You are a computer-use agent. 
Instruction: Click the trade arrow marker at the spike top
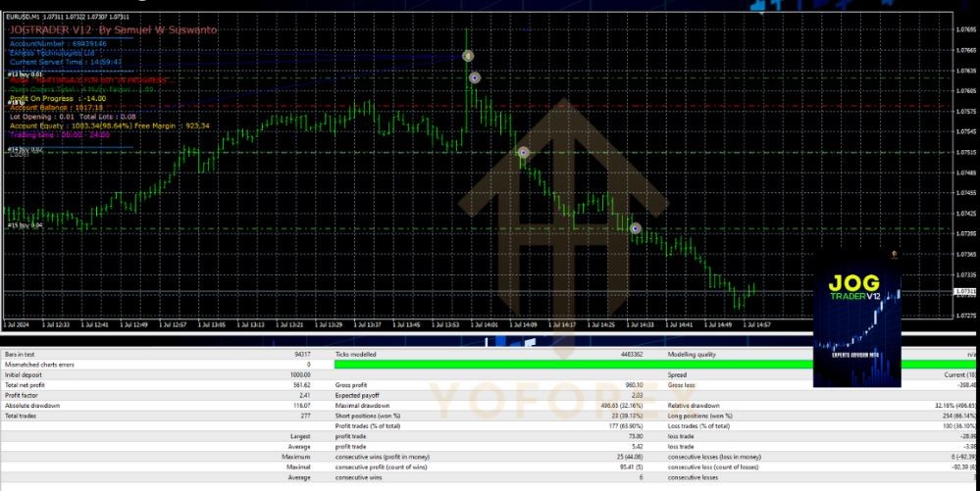click(x=468, y=56)
